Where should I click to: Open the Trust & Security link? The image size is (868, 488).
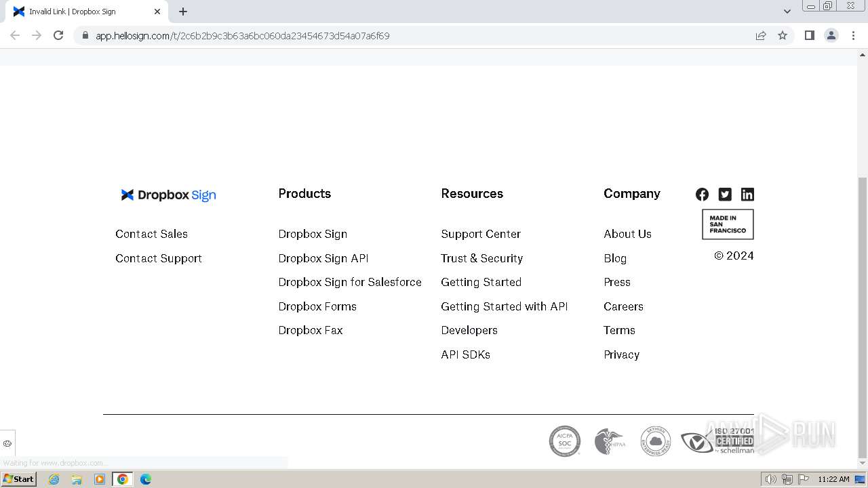[x=482, y=258]
